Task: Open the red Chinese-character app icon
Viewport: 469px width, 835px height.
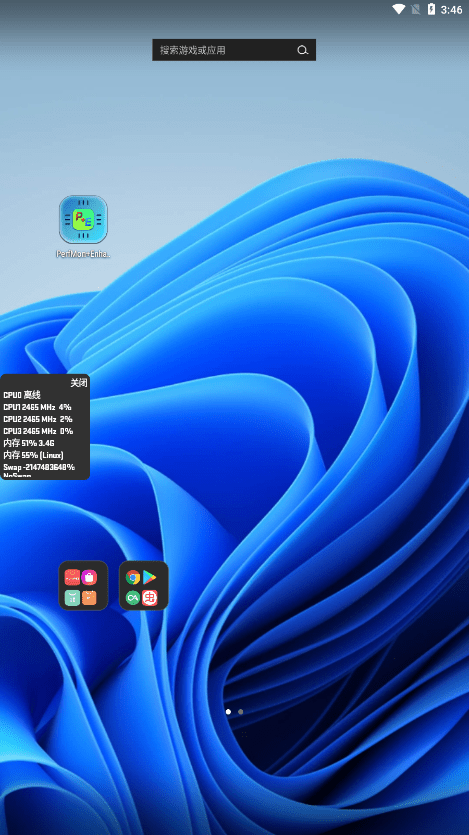Action: (150, 597)
